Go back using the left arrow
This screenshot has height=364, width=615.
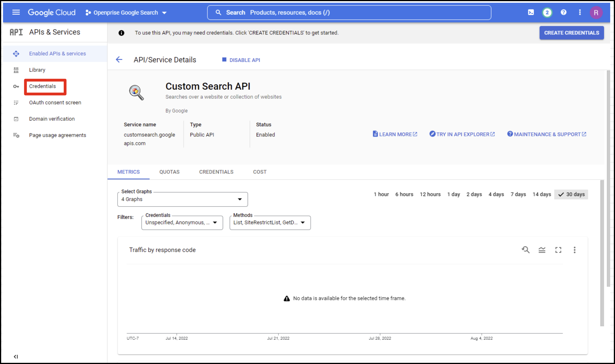pos(119,59)
